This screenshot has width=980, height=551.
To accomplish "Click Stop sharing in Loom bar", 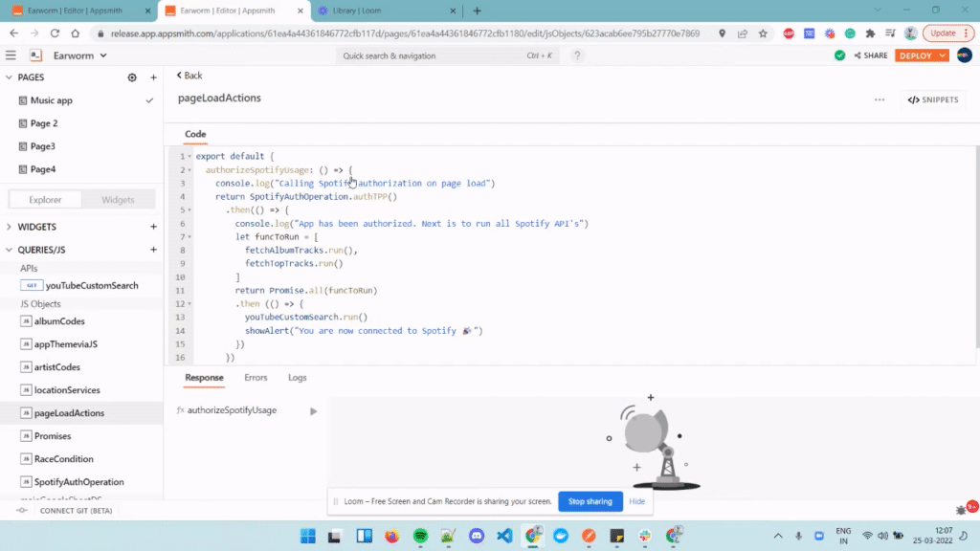I will click(590, 501).
